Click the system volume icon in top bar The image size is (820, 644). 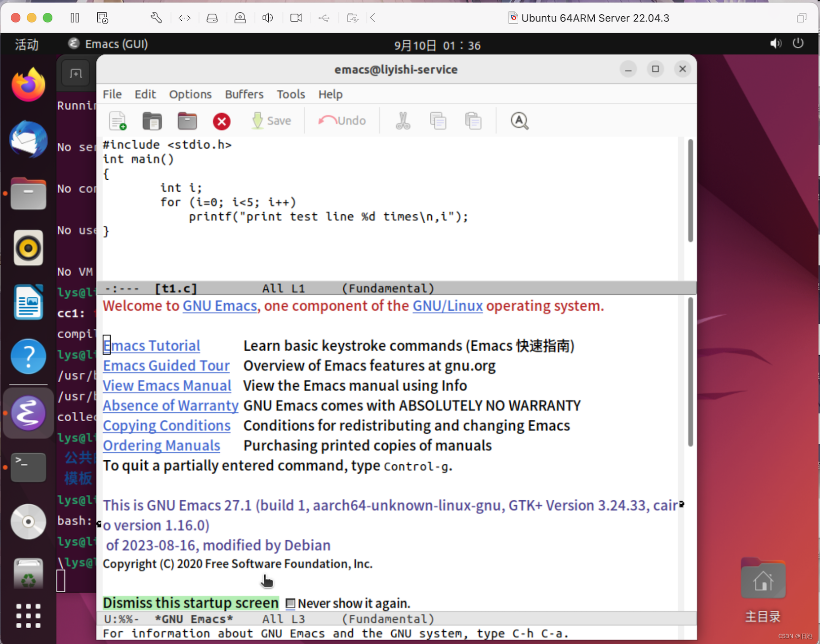click(776, 43)
